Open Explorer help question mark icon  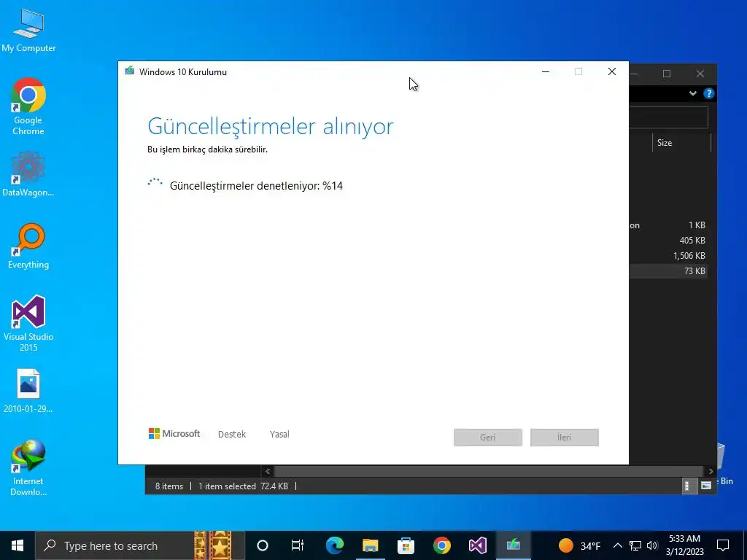tap(708, 93)
